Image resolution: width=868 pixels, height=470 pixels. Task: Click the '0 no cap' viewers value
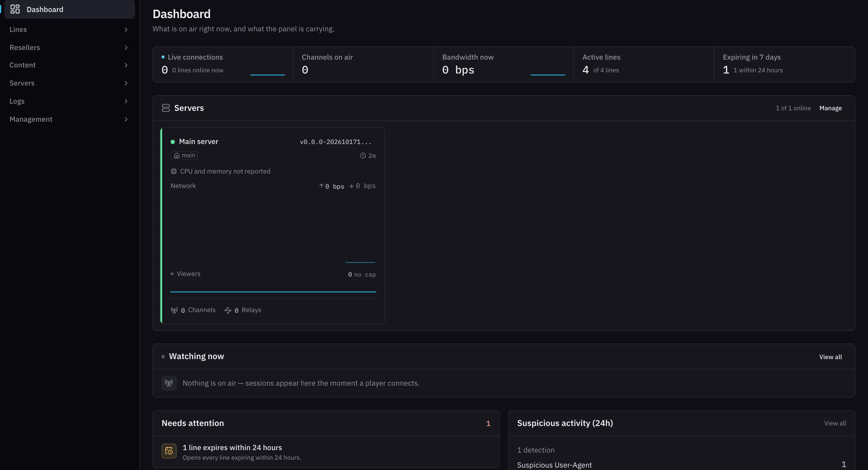click(x=362, y=274)
